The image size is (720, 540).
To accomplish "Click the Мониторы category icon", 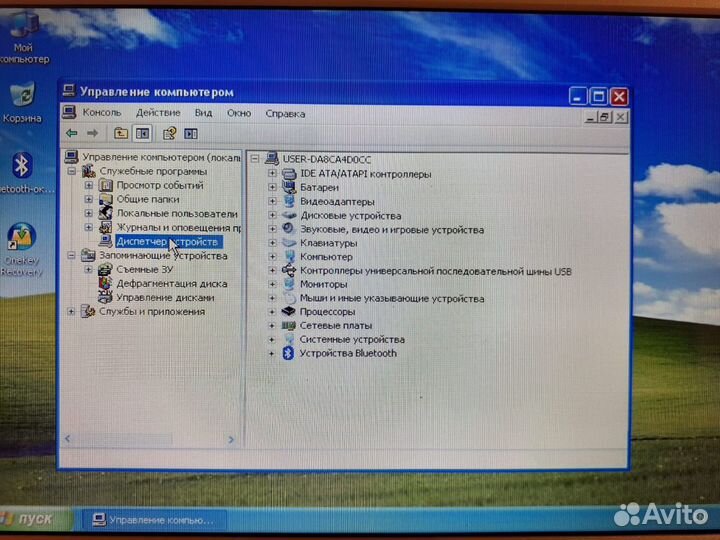I will pos(289,284).
